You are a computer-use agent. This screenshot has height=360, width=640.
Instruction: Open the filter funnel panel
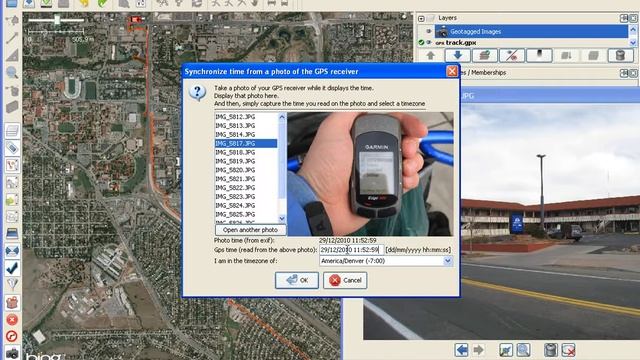[x=12, y=284]
